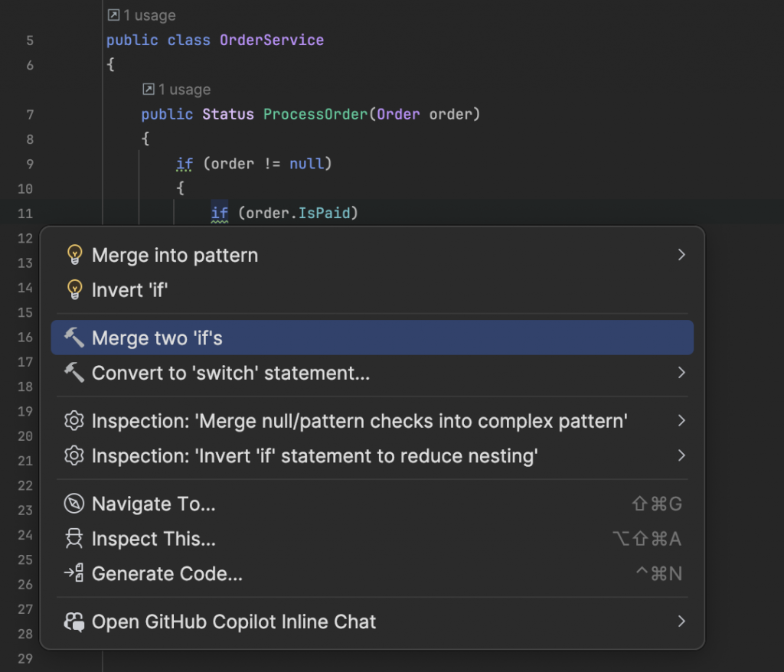784x672 pixels.
Task: Click the lightbulb icon beside Merge into pattern
Action: [74, 255]
